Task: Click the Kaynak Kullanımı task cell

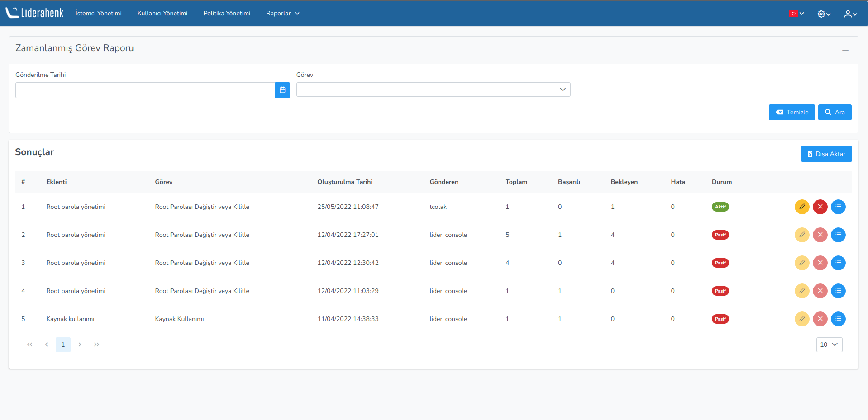Action: click(179, 319)
